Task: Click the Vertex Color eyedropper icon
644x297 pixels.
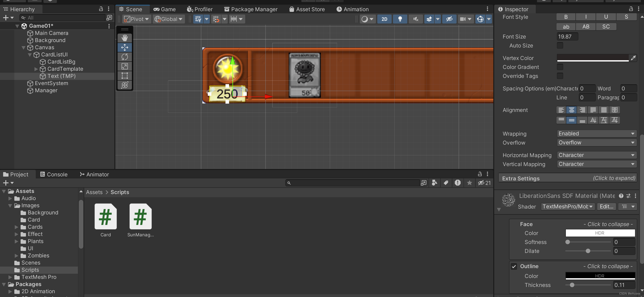Action: pyautogui.click(x=633, y=58)
